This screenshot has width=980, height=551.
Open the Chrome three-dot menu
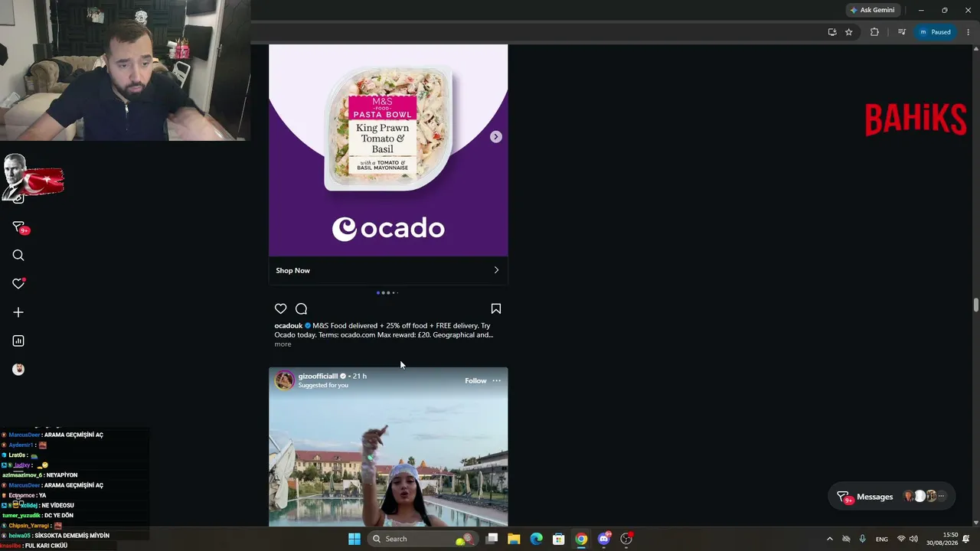tap(966, 32)
